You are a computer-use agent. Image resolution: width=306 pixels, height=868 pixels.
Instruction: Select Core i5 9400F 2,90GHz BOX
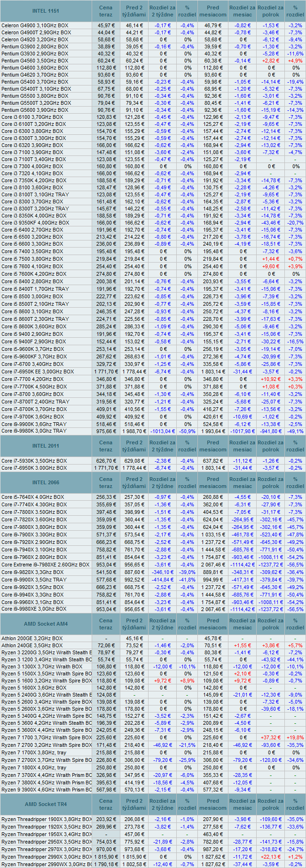[x=34, y=341]
